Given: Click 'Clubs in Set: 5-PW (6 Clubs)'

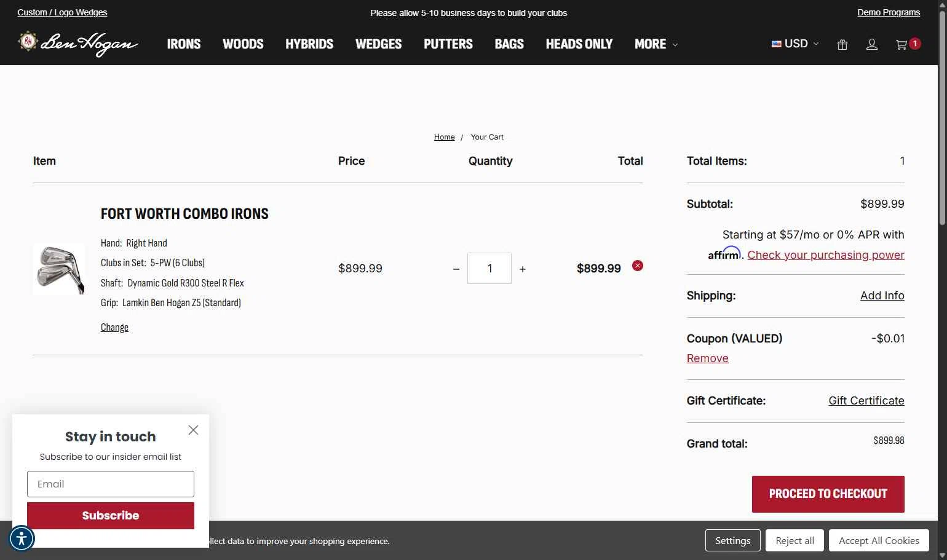Looking at the screenshot, I should pyautogui.click(x=153, y=263).
